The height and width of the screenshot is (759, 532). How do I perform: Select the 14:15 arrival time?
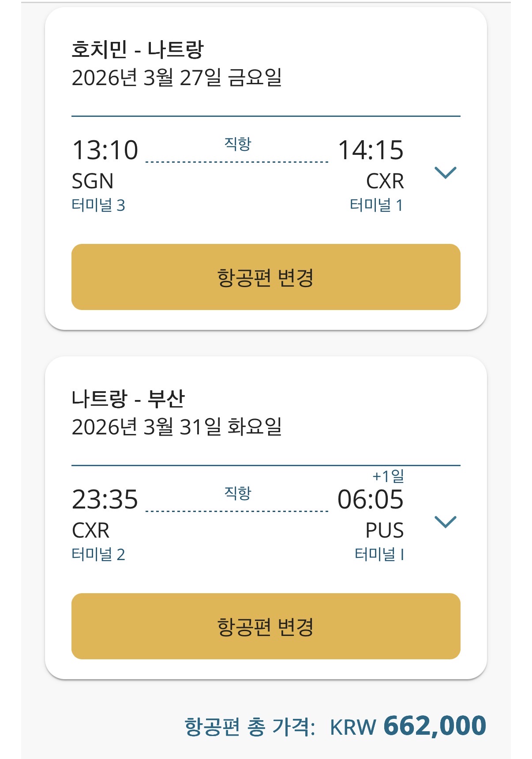[x=371, y=150]
